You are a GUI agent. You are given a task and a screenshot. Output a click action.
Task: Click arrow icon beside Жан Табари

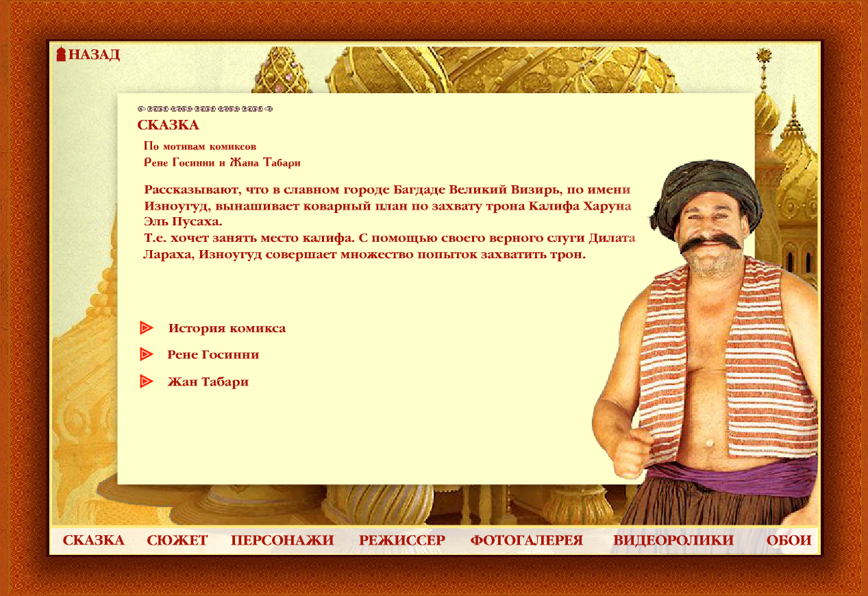click(146, 381)
